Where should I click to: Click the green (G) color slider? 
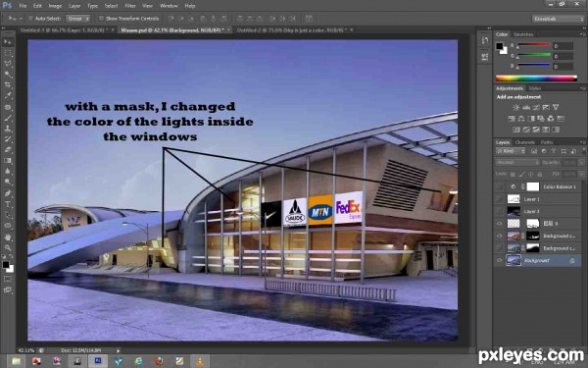(534, 56)
